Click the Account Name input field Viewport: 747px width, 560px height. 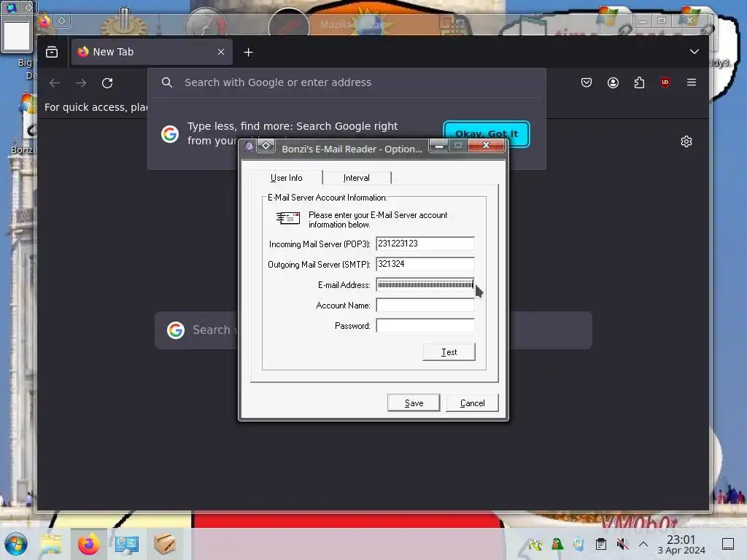[425, 305]
